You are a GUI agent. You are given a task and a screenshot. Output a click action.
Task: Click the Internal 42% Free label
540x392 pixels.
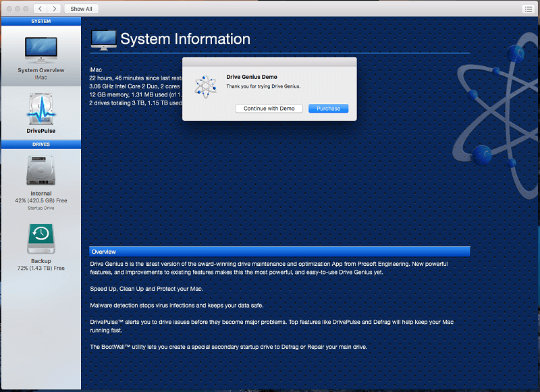41,200
